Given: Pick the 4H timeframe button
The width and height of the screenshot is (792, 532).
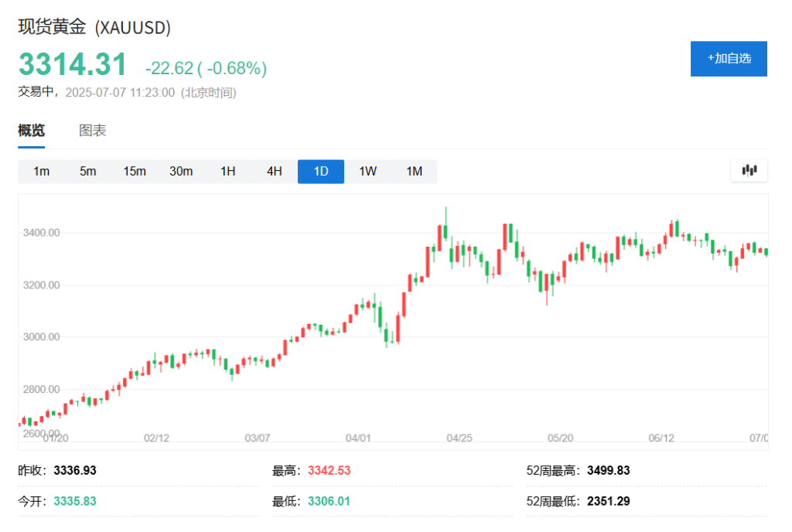Looking at the screenshot, I should pyautogui.click(x=275, y=172).
